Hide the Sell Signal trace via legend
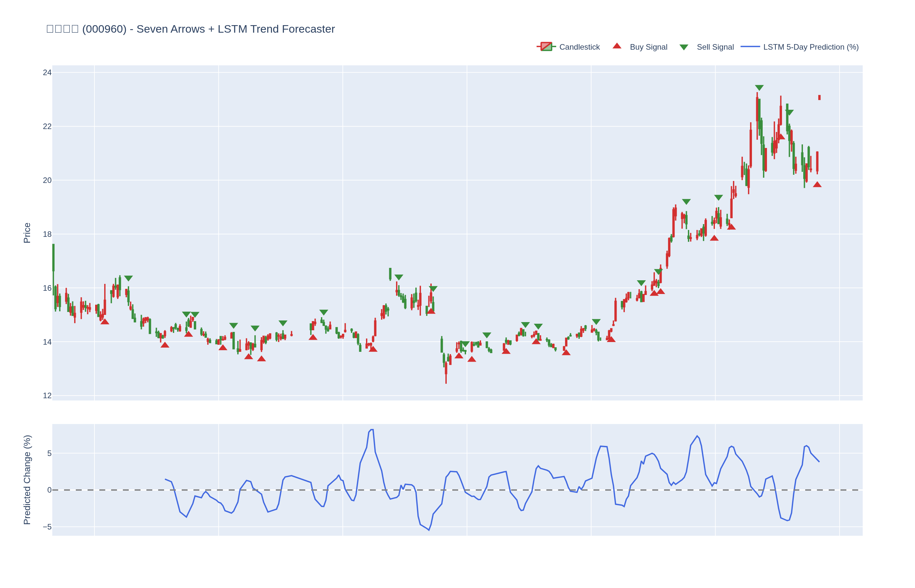The image size is (915, 588). [x=715, y=47]
